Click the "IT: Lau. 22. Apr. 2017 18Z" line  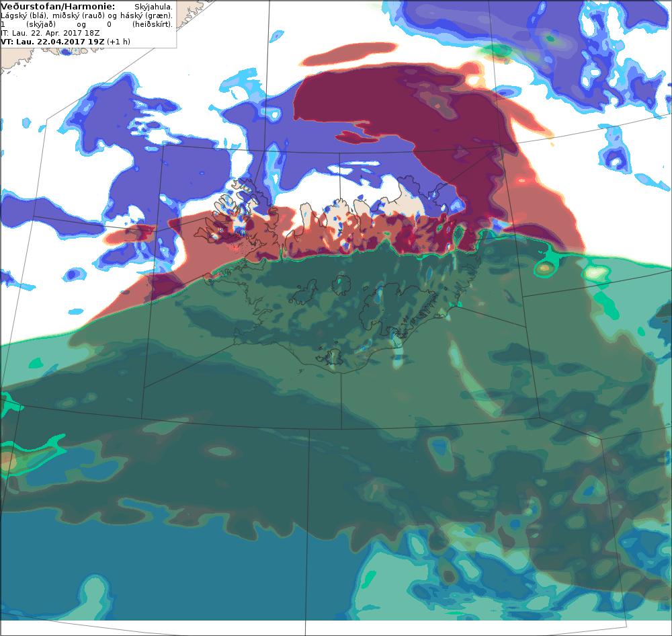[x=50, y=33]
